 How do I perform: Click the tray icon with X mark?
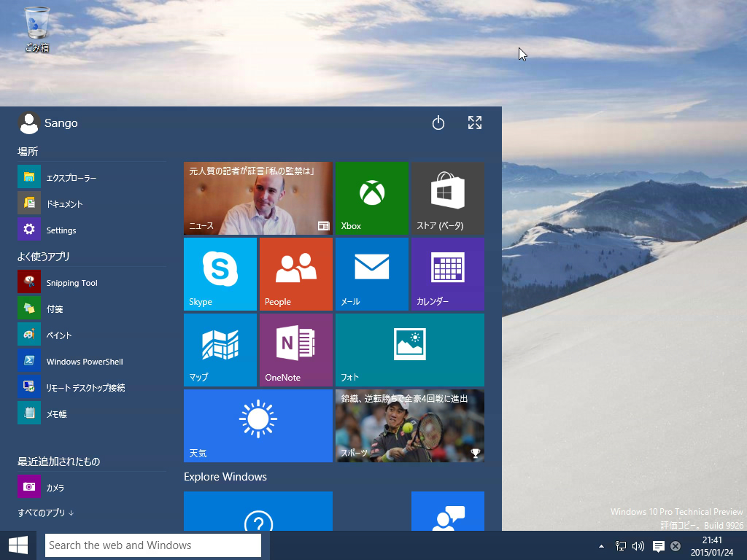(675, 546)
